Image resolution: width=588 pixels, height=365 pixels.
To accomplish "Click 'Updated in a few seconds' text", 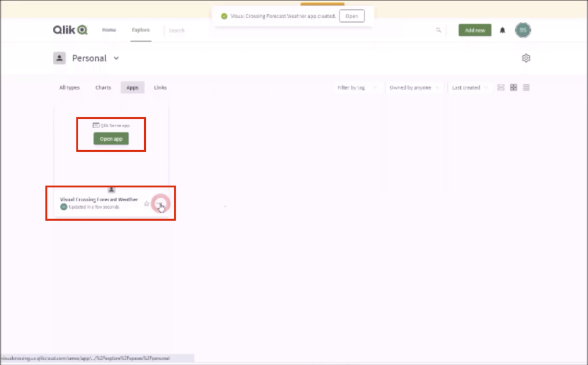I will point(94,207).
